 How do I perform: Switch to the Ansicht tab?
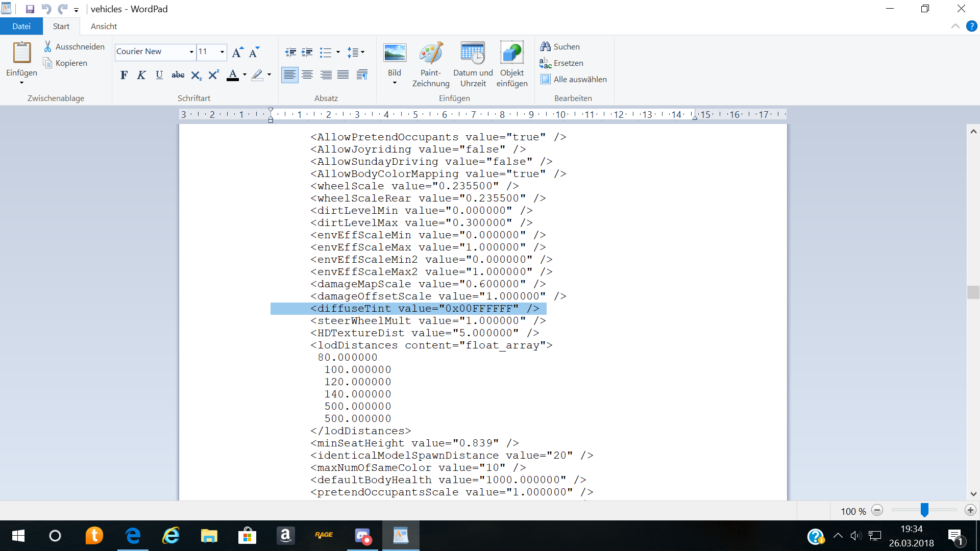pyautogui.click(x=104, y=26)
